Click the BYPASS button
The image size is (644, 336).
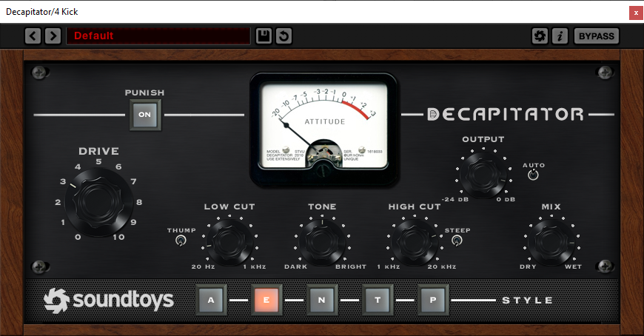(x=597, y=36)
